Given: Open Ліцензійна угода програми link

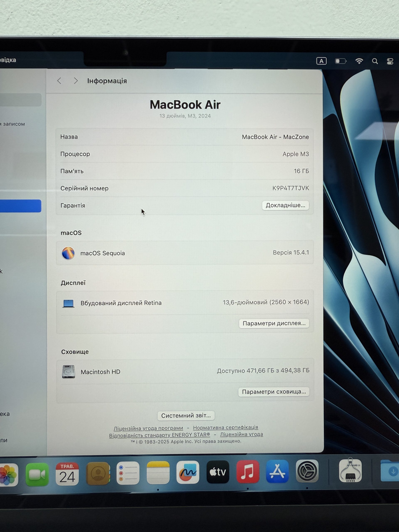Looking at the screenshot, I should [148, 428].
